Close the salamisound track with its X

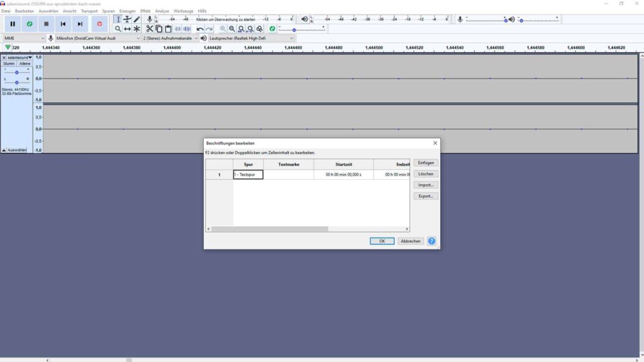[x=4, y=58]
